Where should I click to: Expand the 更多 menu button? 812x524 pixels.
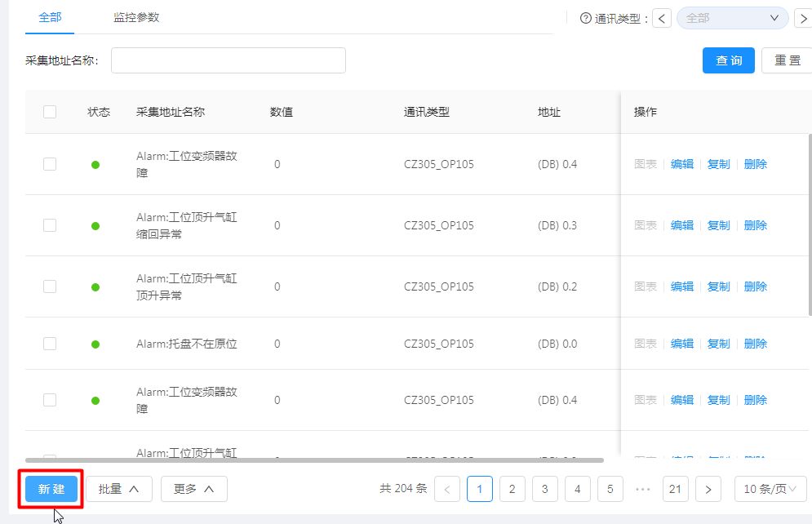[193, 489]
